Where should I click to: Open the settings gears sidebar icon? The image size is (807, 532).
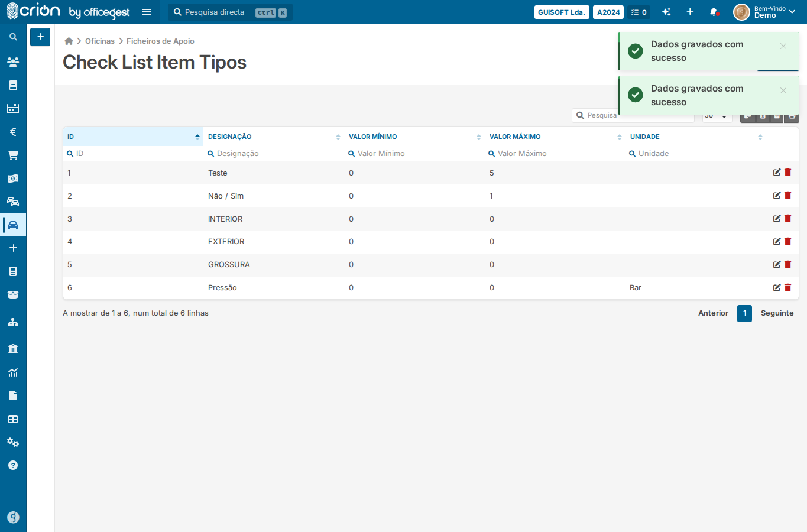click(13, 442)
